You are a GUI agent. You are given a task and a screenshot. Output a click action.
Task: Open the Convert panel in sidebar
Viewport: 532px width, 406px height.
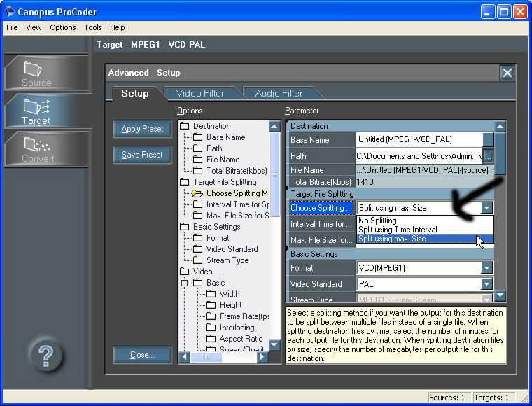click(x=45, y=148)
